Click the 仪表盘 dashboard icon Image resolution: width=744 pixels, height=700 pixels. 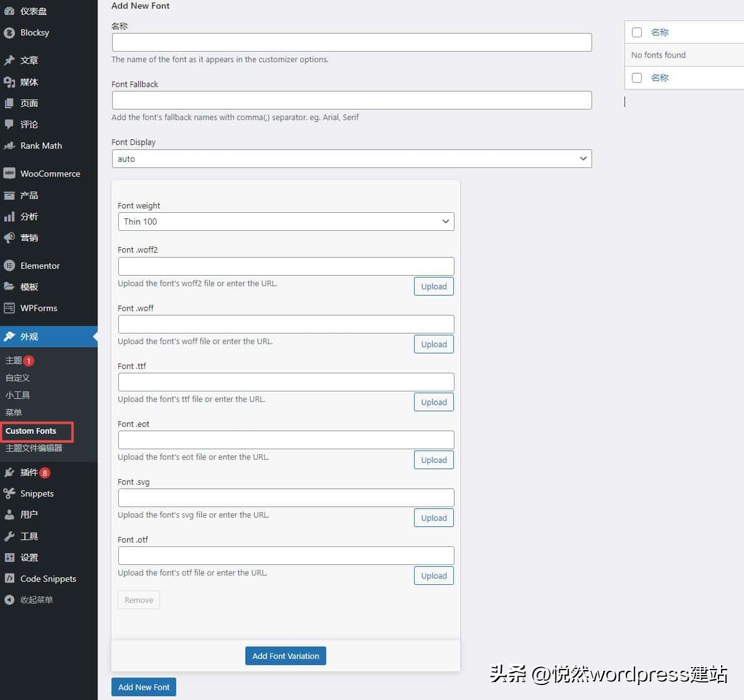click(x=9, y=11)
